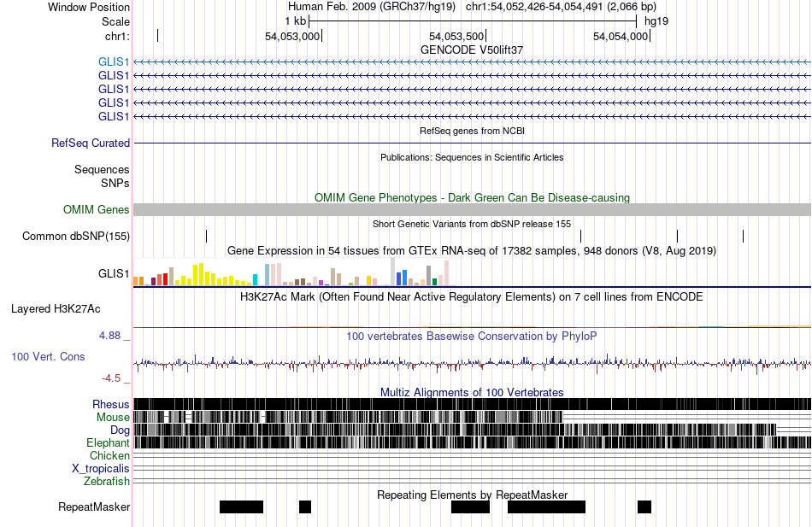Viewport: 812px width, 527px height.
Task: Click the widest RepeatMasker block
Action: (546, 507)
